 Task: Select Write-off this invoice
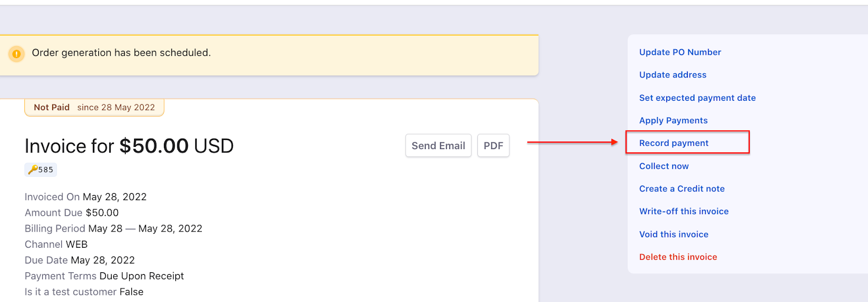pyautogui.click(x=684, y=211)
